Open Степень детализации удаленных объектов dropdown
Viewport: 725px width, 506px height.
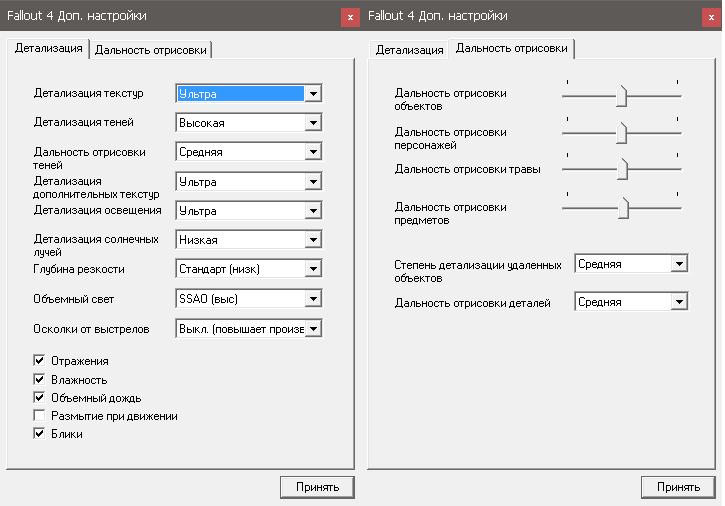(x=680, y=264)
